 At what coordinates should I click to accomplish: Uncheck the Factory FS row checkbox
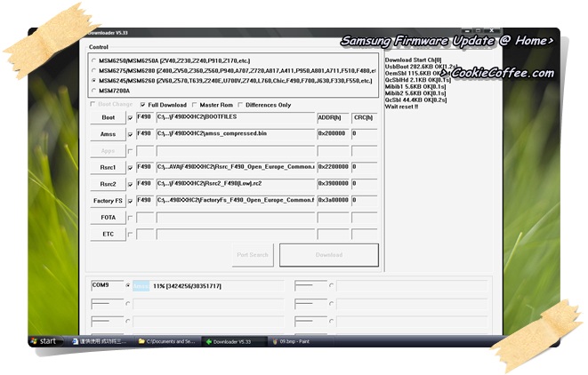(130, 201)
